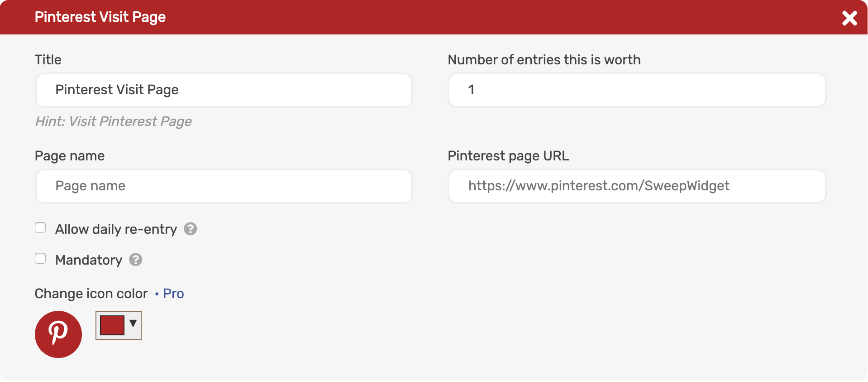Click the Title input containing Pinterest Visit Page
The height and width of the screenshot is (382, 868).
click(224, 90)
